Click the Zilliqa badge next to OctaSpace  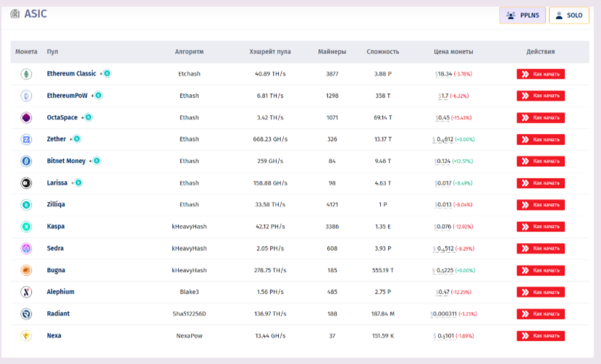(88, 117)
